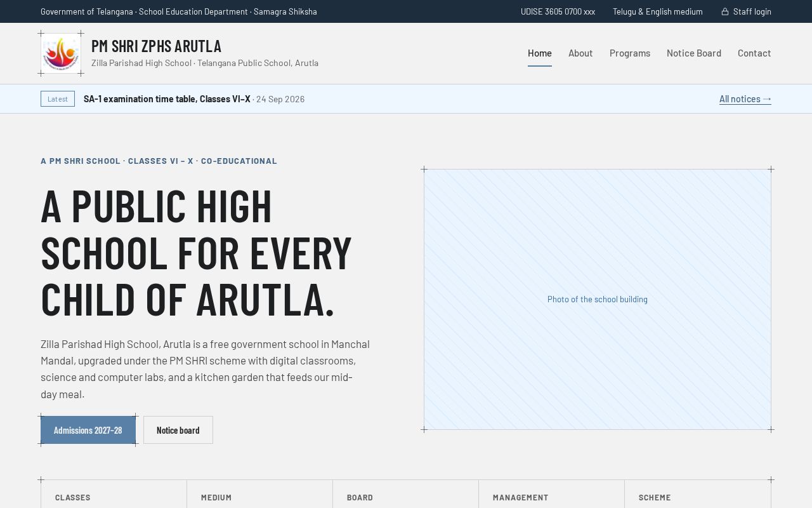The image size is (812, 508).
Task: Click the school logo emblem
Action: 61,53
